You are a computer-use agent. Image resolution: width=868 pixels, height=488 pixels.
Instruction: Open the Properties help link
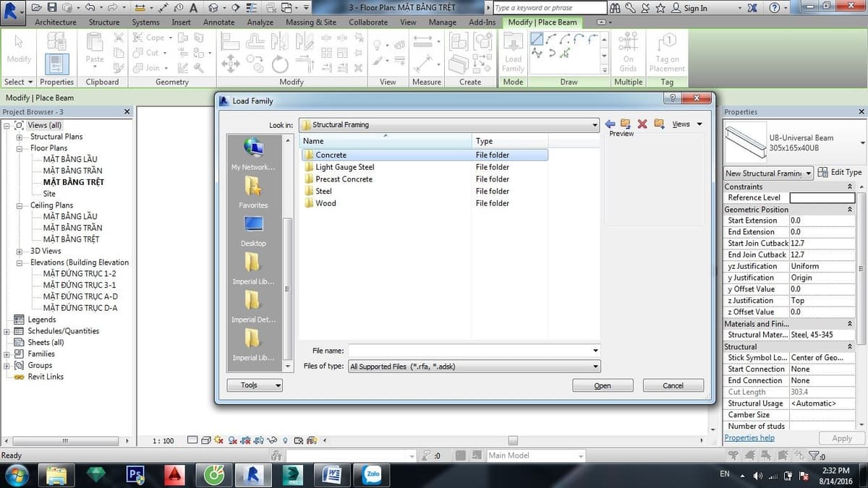[749, 438]
